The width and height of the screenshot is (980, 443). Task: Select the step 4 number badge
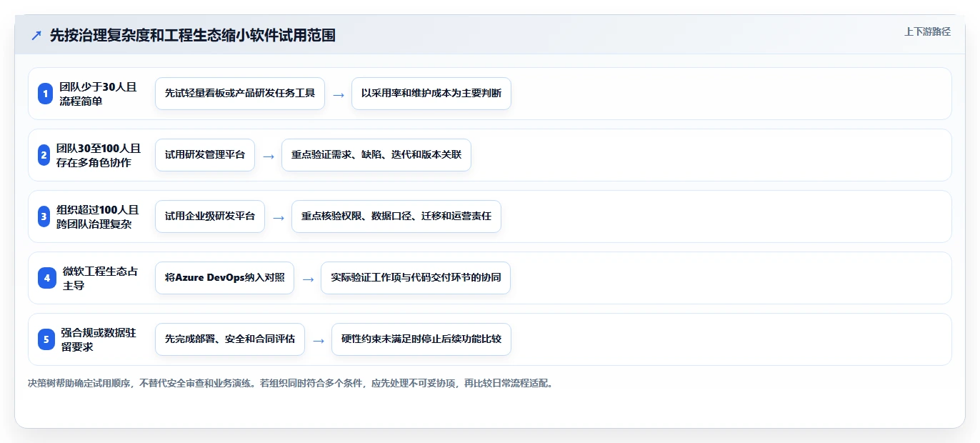(46, 278)
